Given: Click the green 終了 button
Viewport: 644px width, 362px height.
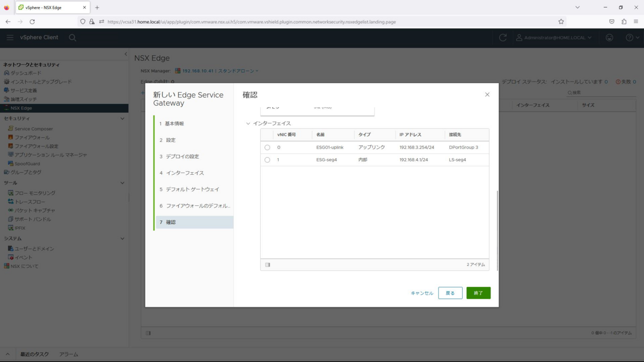Looking at the screenshot, I should click(x=478, y=293).
